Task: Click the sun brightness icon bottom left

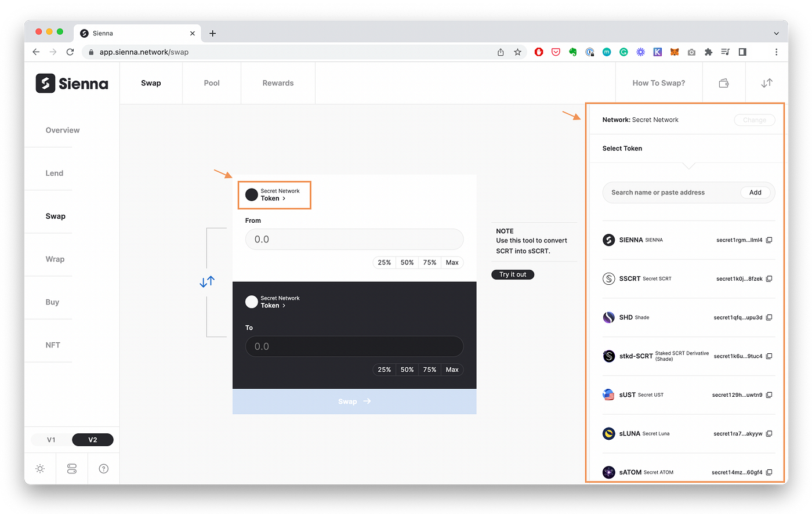Action: pos(39,468)
